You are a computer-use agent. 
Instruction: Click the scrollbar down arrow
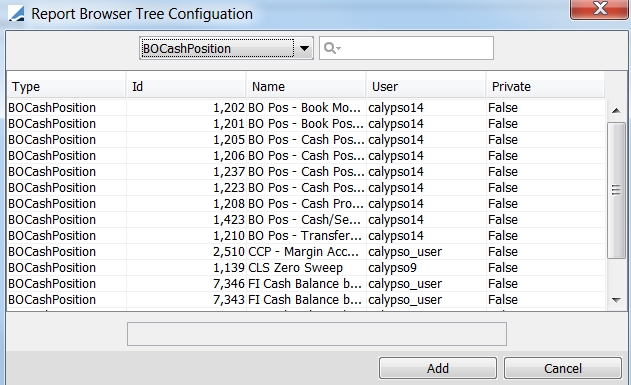(616, 300)
